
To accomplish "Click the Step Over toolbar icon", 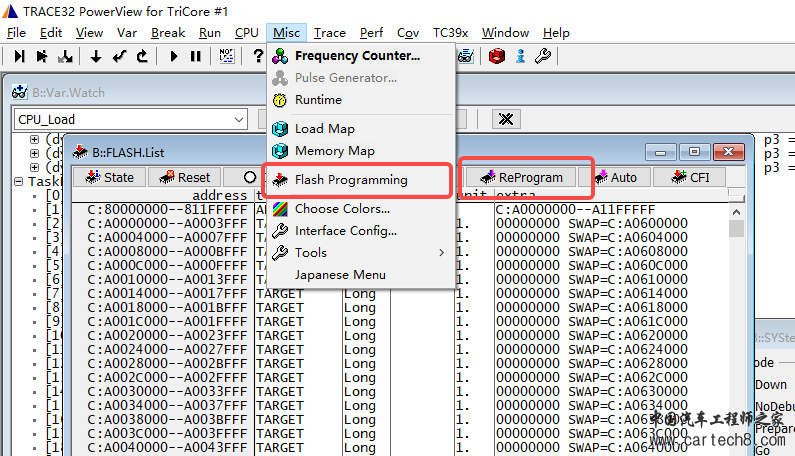I will tap(42, 56).
